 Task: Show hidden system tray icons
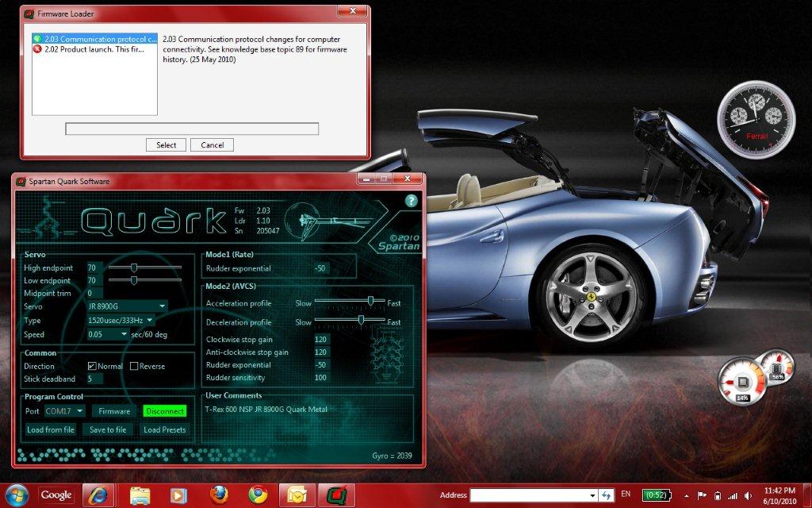tap(687, 495)
